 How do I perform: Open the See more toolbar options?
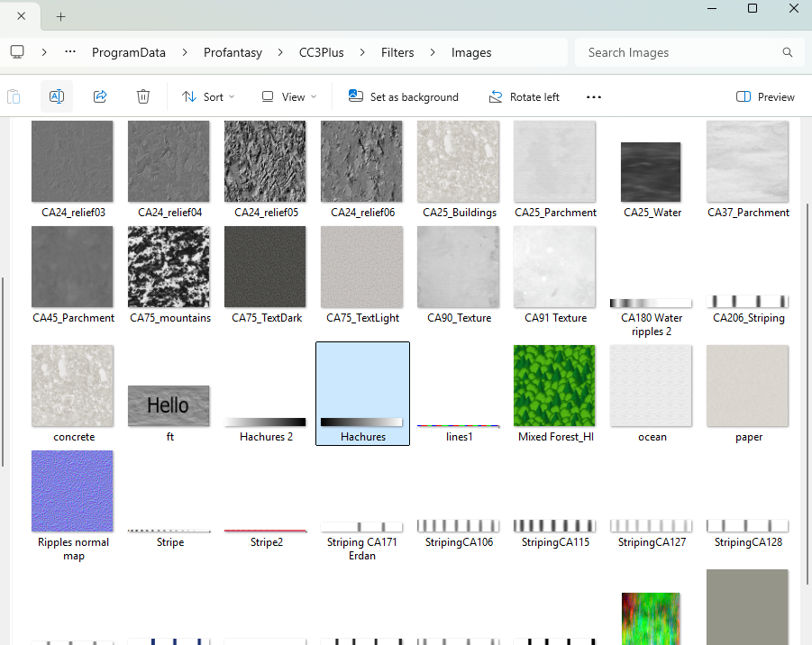pos(593,96)
